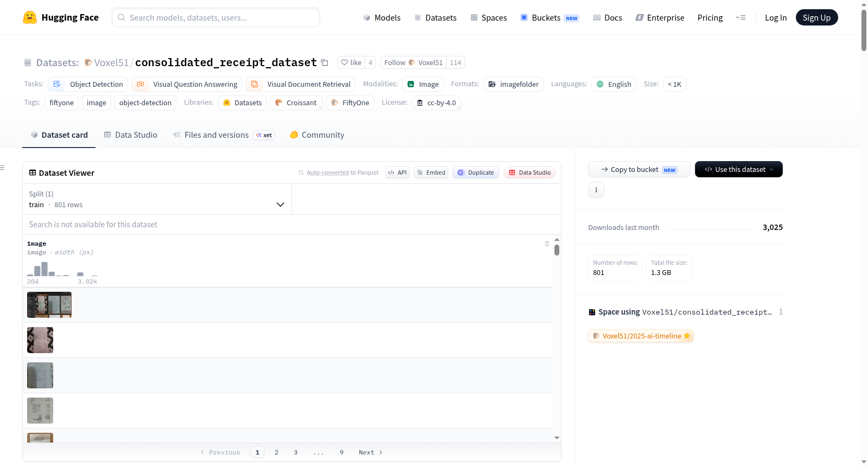Image resolution: width=868 pixels, height=467 pixels.
Task: Click the fiftyone tag
Action: [x=62, y=103]
